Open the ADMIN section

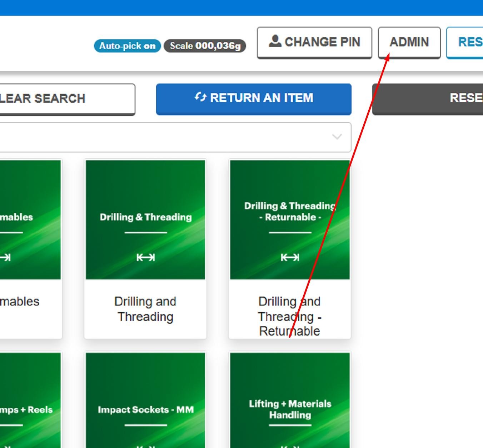coord(409,42)
